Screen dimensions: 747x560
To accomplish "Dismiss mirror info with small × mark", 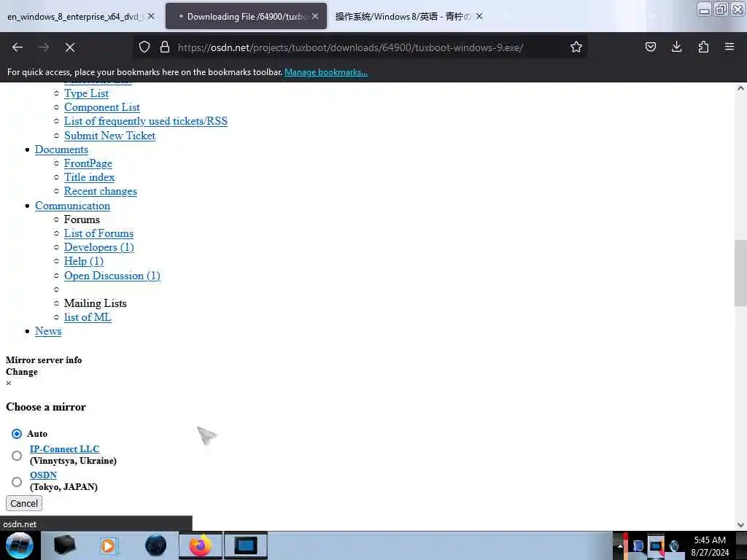I will pos(9,384).
